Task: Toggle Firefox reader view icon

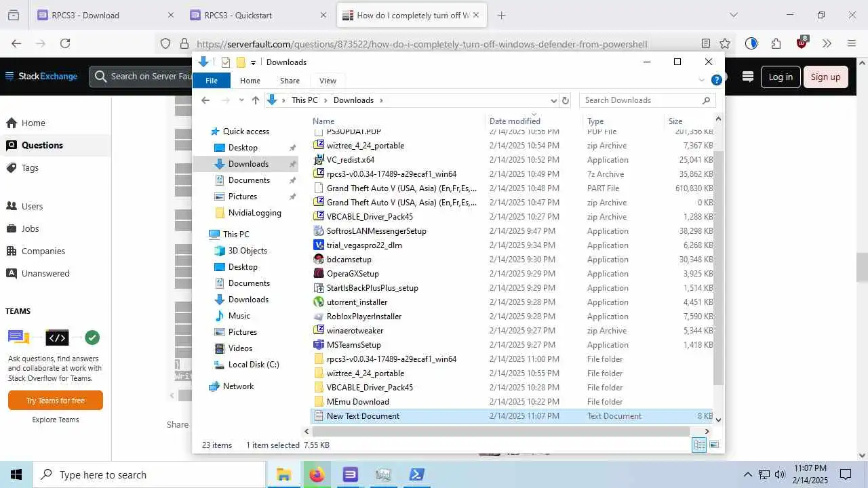Action: (706, 43)
